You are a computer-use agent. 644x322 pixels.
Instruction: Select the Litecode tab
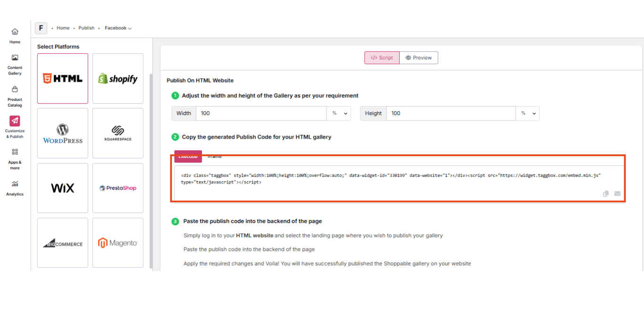188,157
